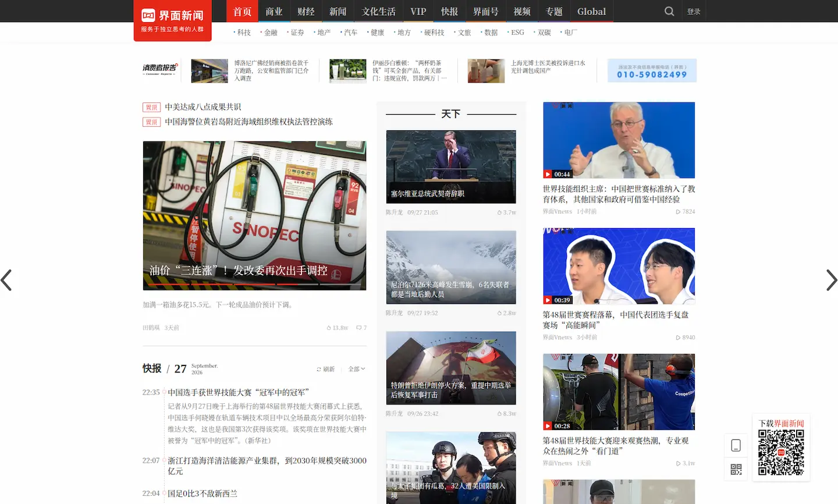838x504 pixels.
Task: Open the 伊丽莎白雅顿 promo article
Action: (389, 70)
